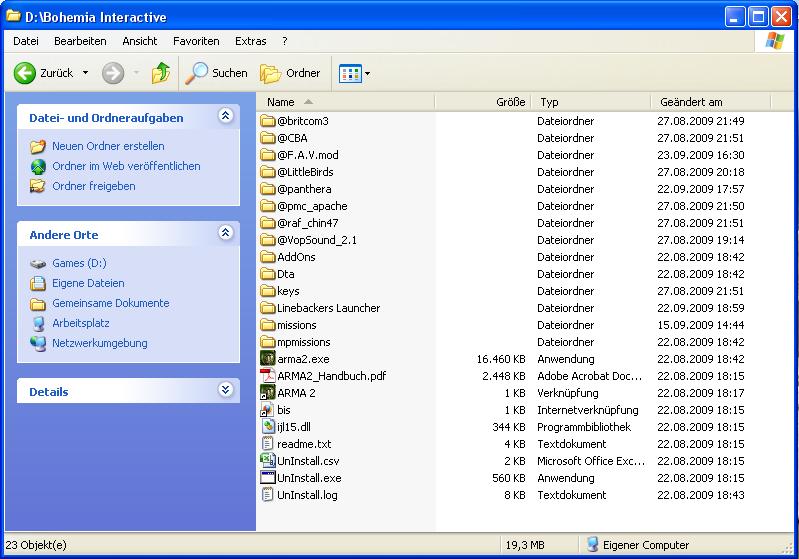Open the views dropdown arrow
The width and height of the screenshot is (799, 559).
tap(367, 74)
